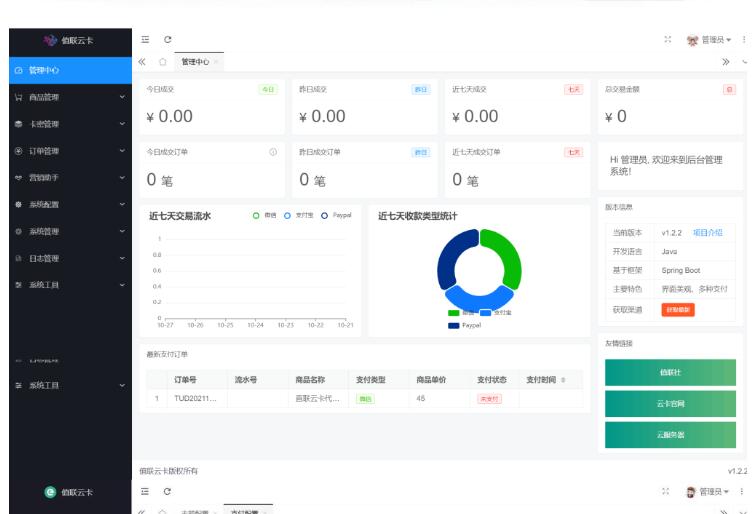Click green 佰联云卡 logo at sidebar bottom
The height and width of the screenshot is (514, 754).
[x=69, y=492]
